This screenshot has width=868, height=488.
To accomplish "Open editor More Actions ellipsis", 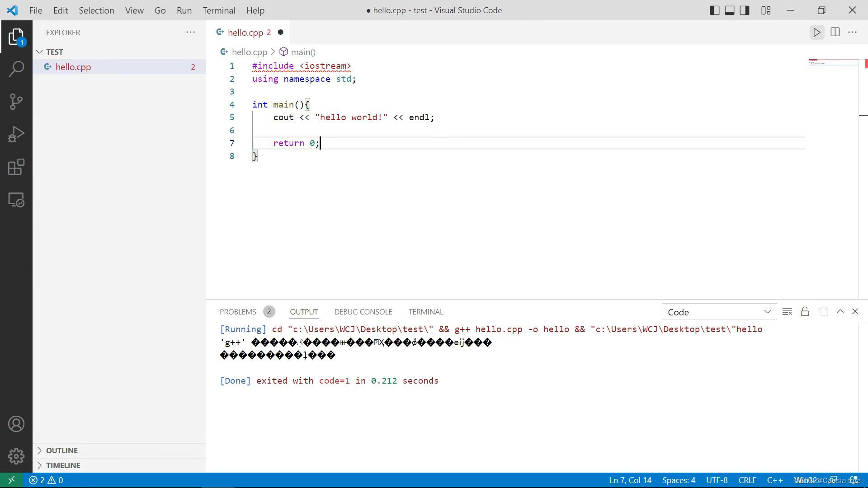I will tap(852, 32).
